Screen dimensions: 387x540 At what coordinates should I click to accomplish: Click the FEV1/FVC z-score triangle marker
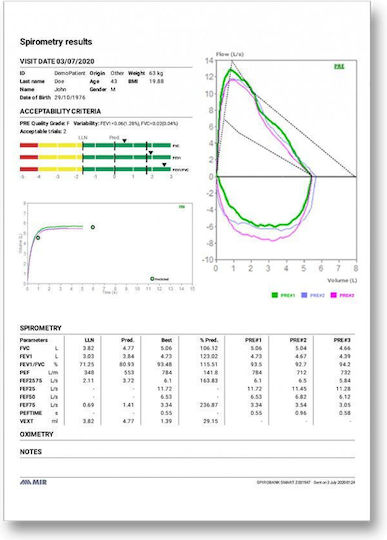pyautogui.click(x=164, y=165)
